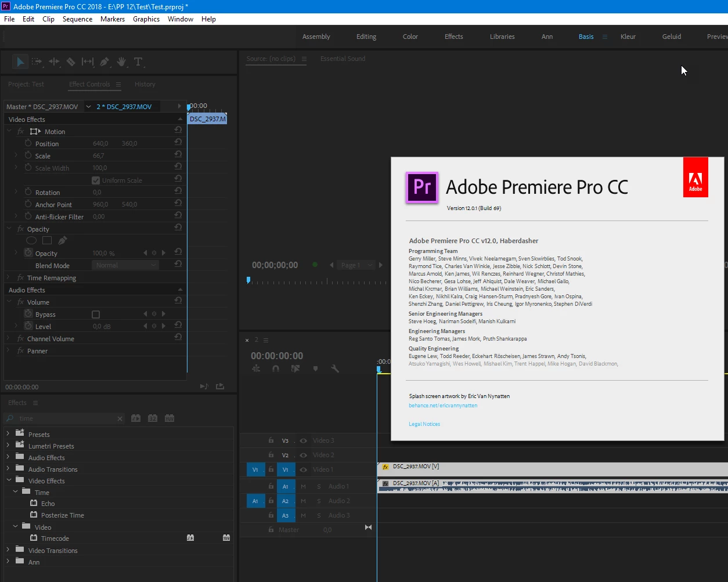
Task: Open the behance.net/ericvannynatten link
Action: coord(443,406)
